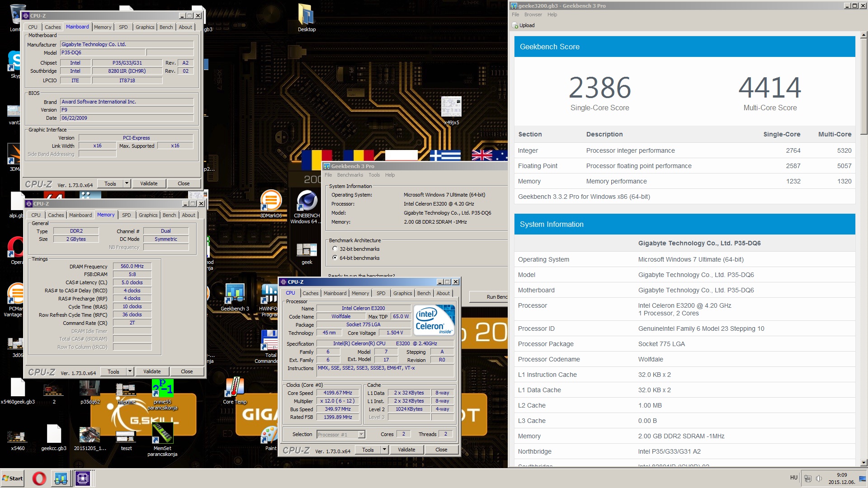Click the Geekbench taskbar icon

pyautogui.click(x=61, y=479)
